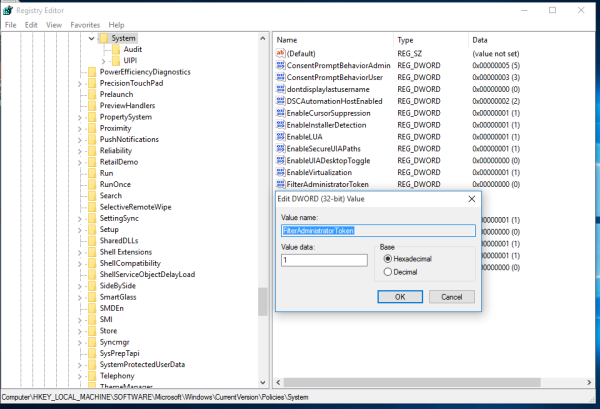Click the Search folder icon
600x409 pixels.
92,196
